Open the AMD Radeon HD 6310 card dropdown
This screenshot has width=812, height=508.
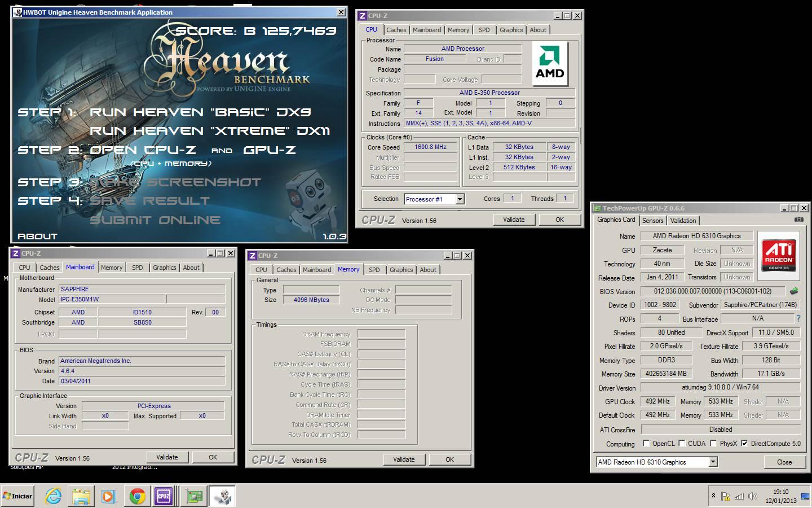(713, 462)
